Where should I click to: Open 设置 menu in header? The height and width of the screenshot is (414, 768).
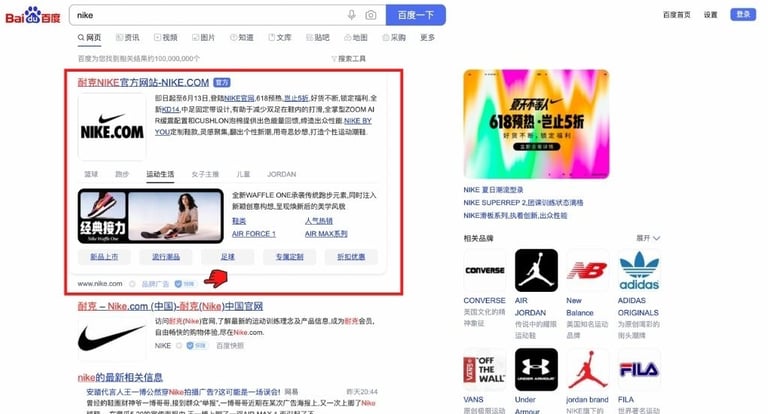click(710, 15)
